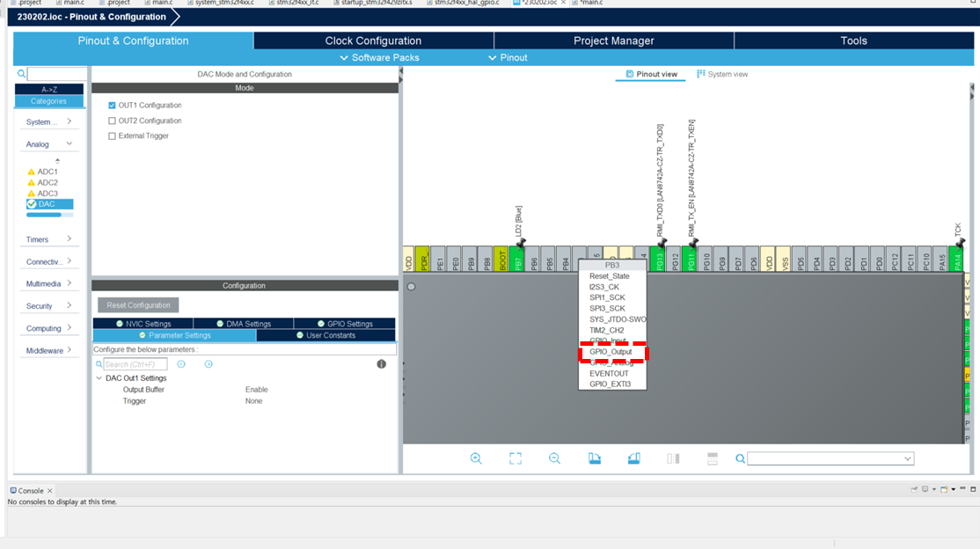Fit the chip view to the screen
The image size is (980, 549).
[515, 458]
